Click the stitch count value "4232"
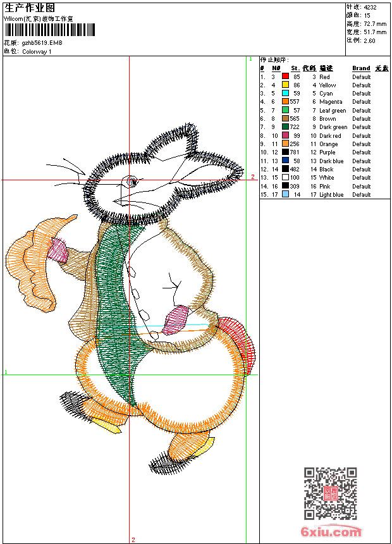Image resolution: width=392 pixels, height=544 pixels. pos(370,7)
